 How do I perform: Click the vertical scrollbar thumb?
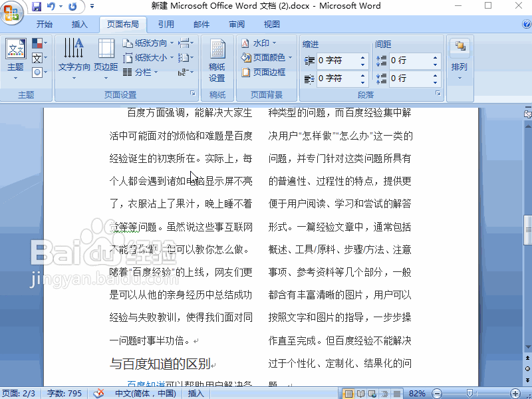point(527,230)
